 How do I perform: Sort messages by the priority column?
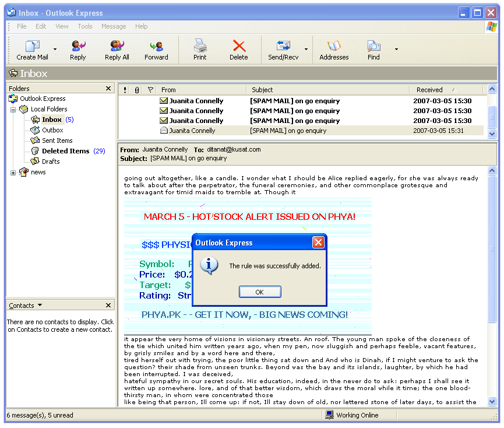(125, 90)
